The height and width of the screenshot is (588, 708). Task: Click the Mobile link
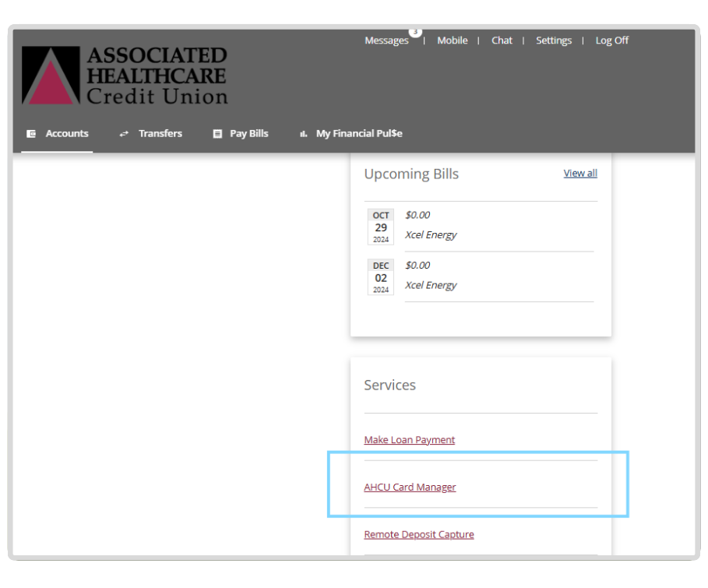452,40
